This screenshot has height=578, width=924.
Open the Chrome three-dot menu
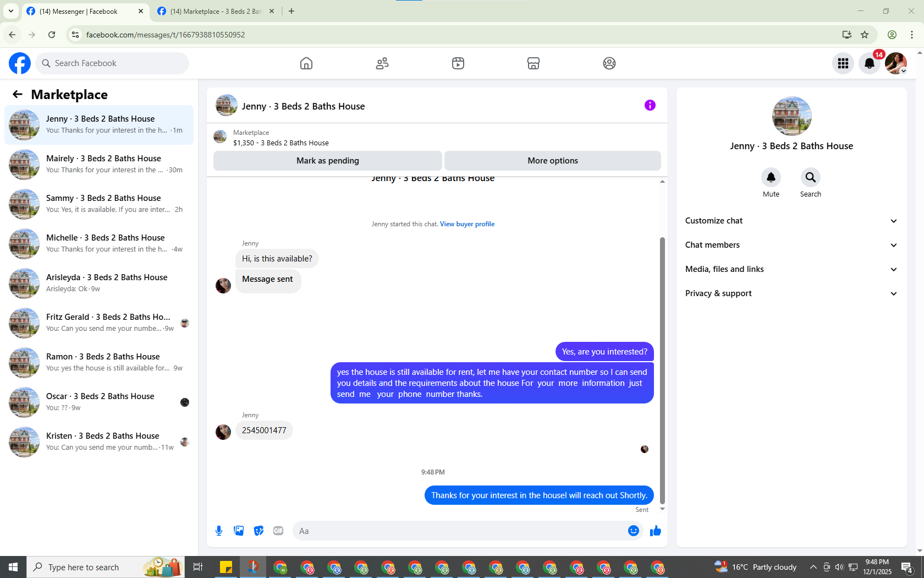pos(912,35)
